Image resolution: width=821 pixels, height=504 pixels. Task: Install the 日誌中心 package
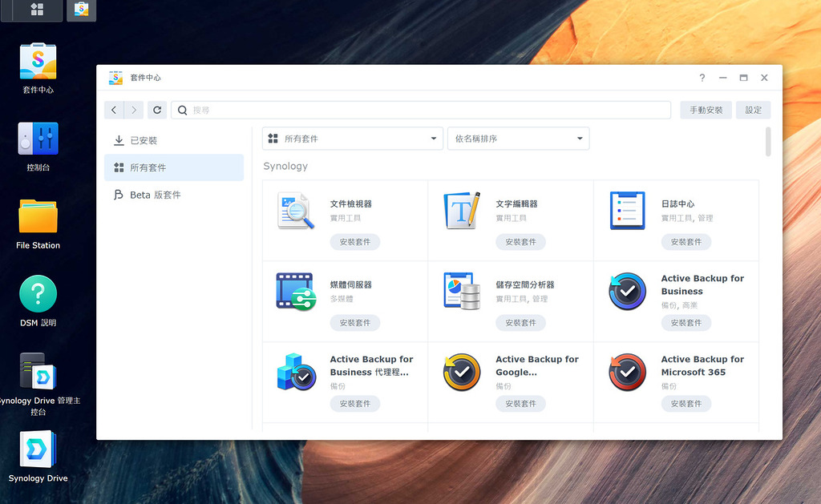[x=686, y=242]
